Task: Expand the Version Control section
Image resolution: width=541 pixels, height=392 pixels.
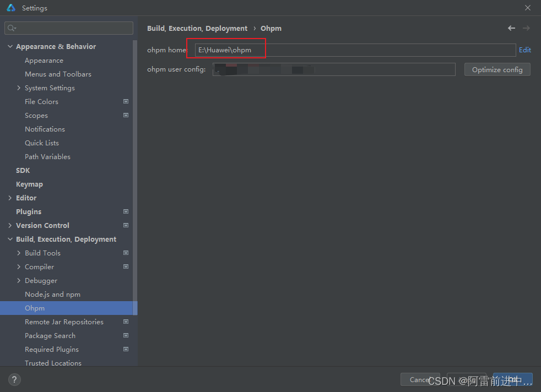Action: [x=10, y=226]
